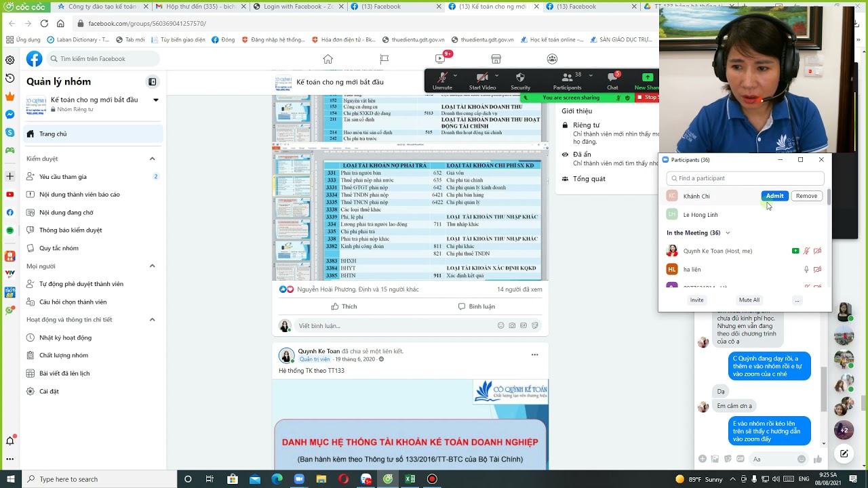Viewport: 868px width, 488px height.
Task: Toggle video for ha liên participant
Action: click(817, 269)
